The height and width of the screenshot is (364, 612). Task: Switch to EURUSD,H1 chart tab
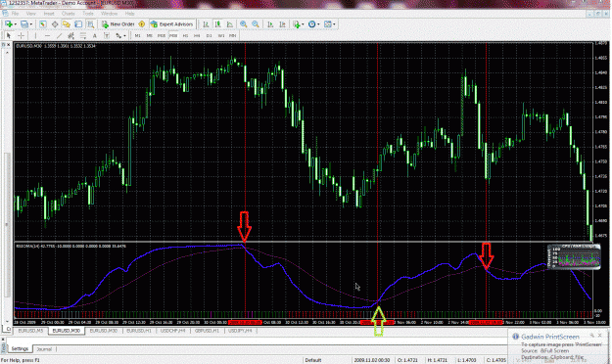point(139,331)
